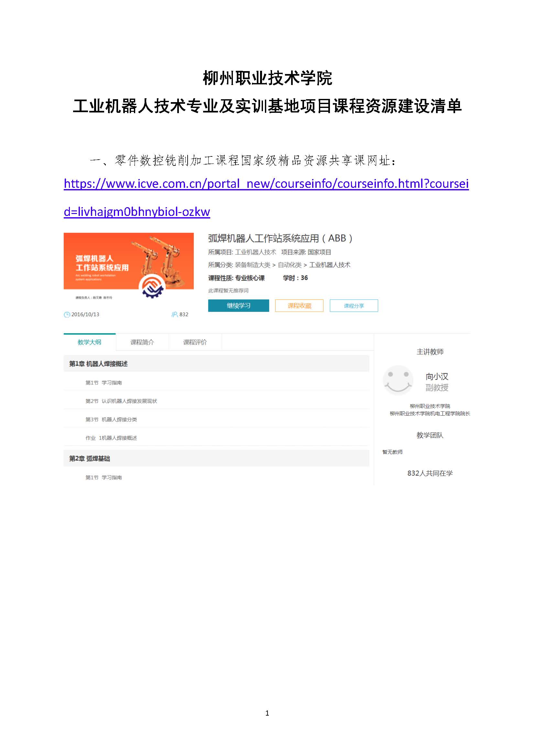Screen dimensions: 535x756
Task: Click the learners icon beside 832
Action: [x=175, y=314]
